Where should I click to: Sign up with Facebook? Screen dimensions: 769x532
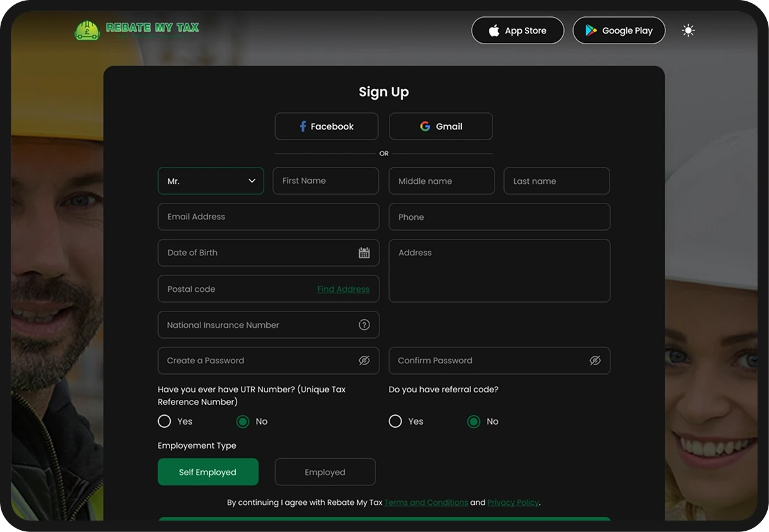326,126
